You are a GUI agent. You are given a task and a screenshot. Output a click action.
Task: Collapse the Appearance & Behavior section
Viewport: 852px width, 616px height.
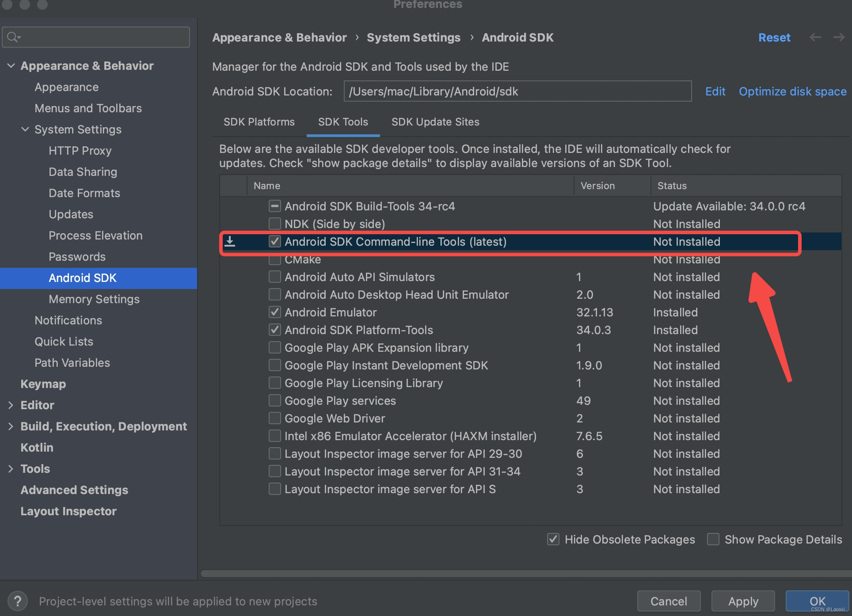pos(11,66)
